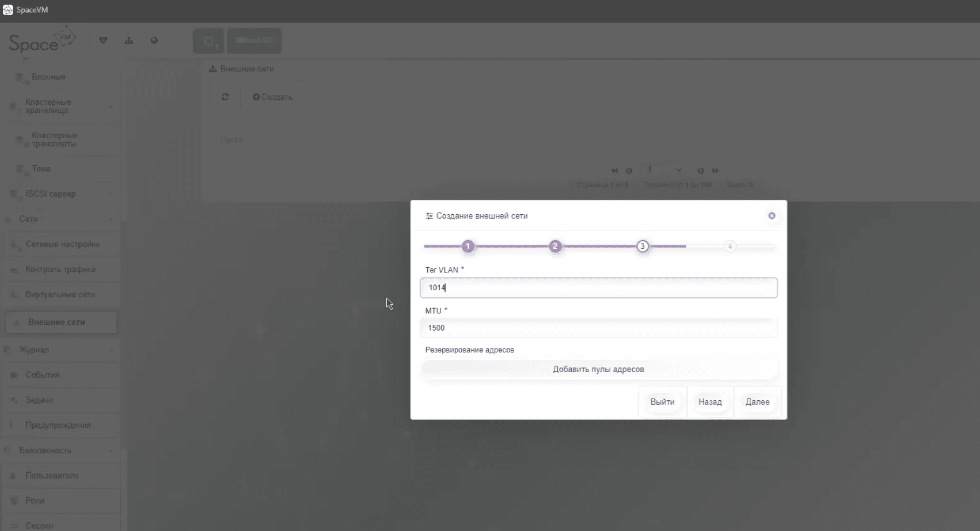Select wizard step 1 circle
Image resolution: width=980 pixels, height=531 pixels.
pos(468,246)
